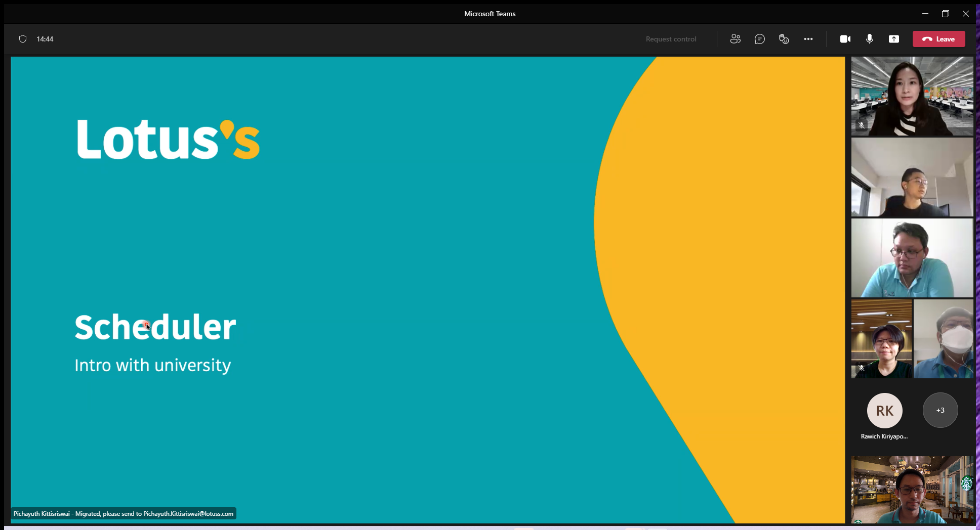This screenshot has width=980, height=530.
Task: Click the presenter name label Pichayuth Kittisriswai
Action: pyautogui.click(x=124, y=514)
